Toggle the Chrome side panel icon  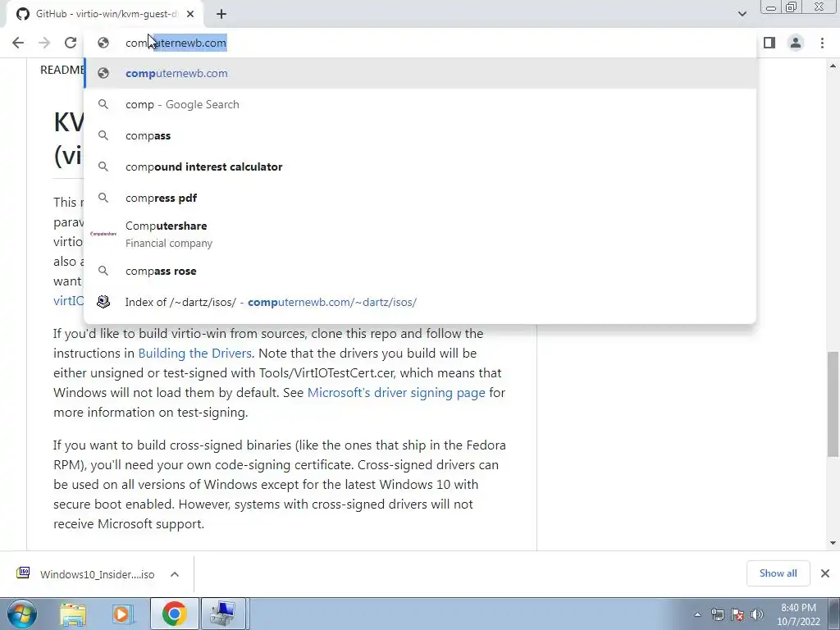click(769, 43)
